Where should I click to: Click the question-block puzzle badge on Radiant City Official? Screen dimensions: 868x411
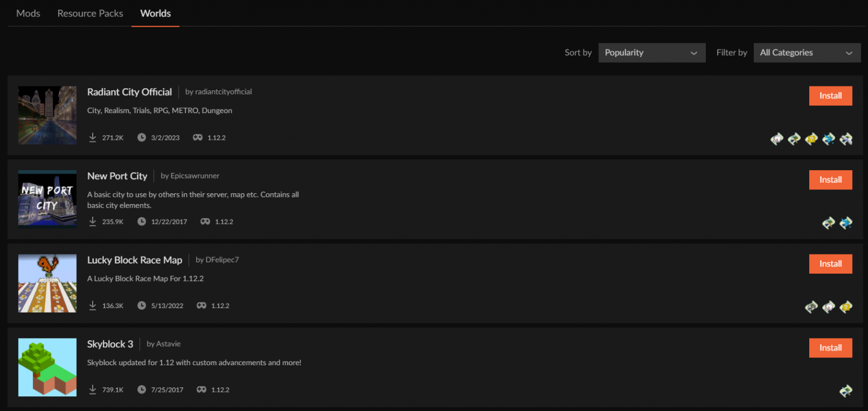[811, 139]
